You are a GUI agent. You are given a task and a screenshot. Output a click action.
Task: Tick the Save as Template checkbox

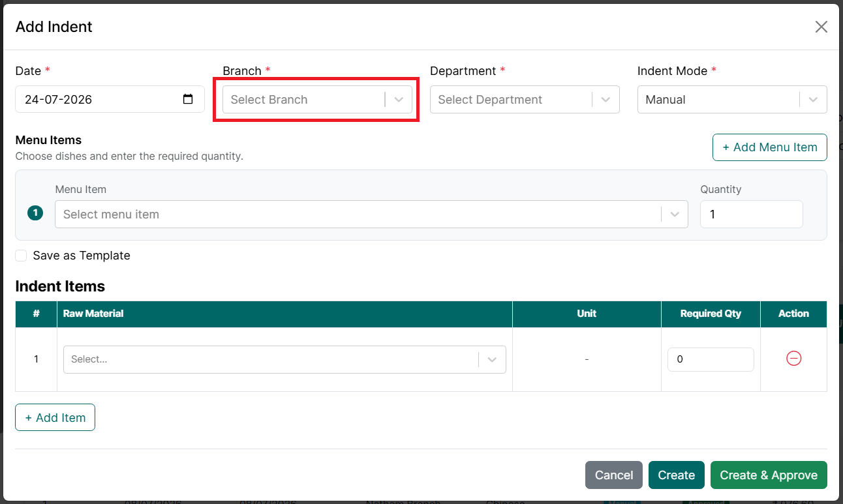(x=21, y=256)
